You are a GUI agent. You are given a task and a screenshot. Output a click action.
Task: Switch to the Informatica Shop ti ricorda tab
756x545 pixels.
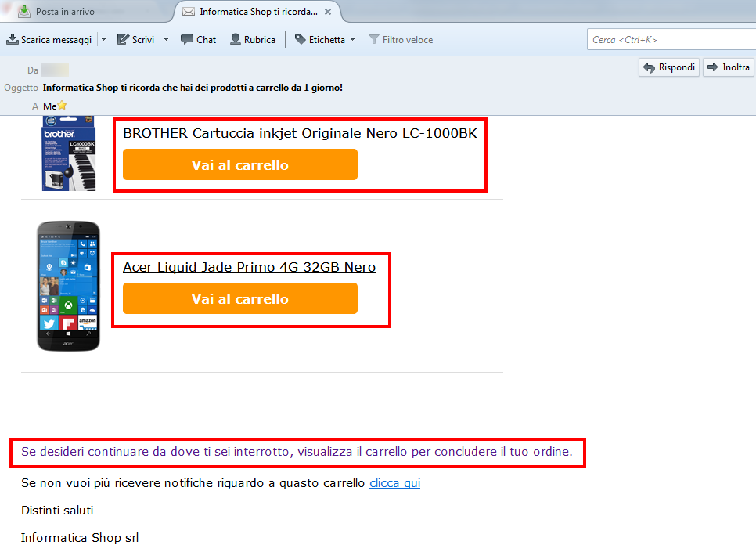click(258, 12)
